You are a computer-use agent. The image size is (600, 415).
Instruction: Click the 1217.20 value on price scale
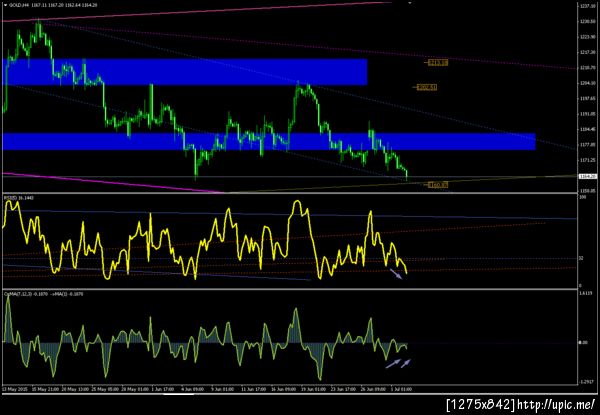(x=586, y=52)
